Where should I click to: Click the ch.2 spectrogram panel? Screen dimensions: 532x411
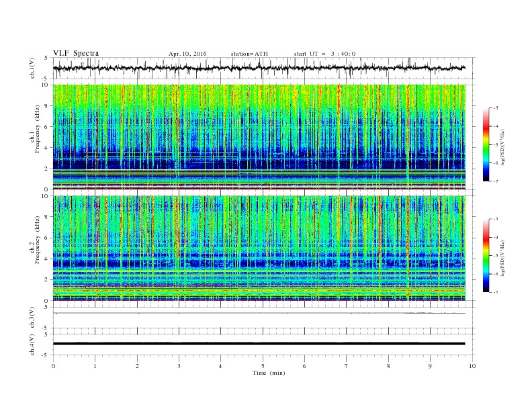click(x=259, y=248)
